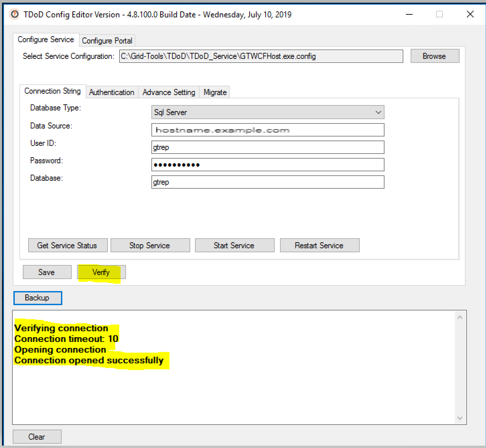Go to the Advance Setting tab
The height and width of the screenshot is (448, 486).
[169, 92]
